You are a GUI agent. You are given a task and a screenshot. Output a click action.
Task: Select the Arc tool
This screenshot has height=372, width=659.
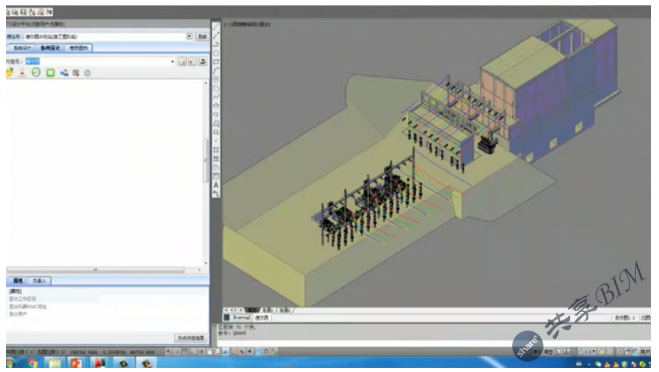[x=216, y=71]
